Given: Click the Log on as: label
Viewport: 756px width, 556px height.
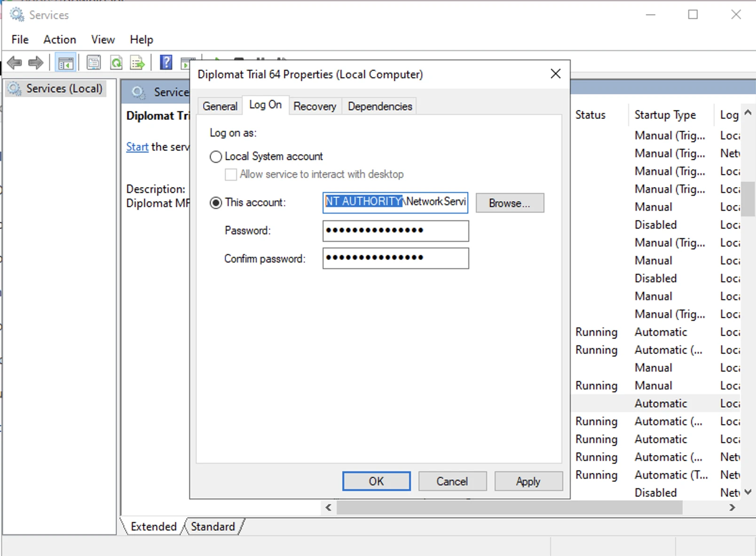Looking at the screenshot, I should tap(233, 133).
